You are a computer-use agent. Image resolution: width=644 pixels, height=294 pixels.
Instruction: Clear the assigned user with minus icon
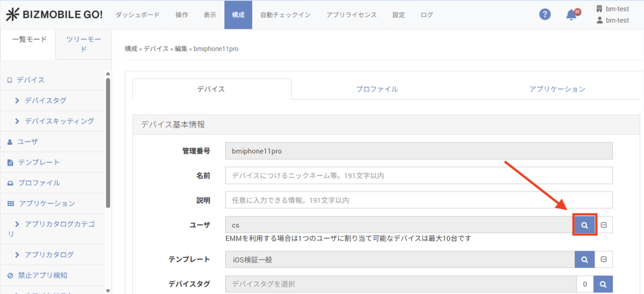(603, 225)
